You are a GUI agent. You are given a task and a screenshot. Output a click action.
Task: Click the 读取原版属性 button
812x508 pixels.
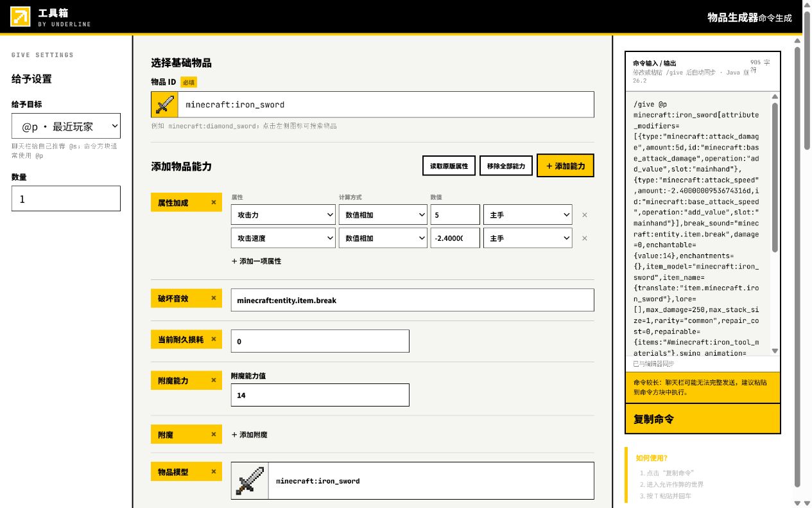[x=449, y=166]
